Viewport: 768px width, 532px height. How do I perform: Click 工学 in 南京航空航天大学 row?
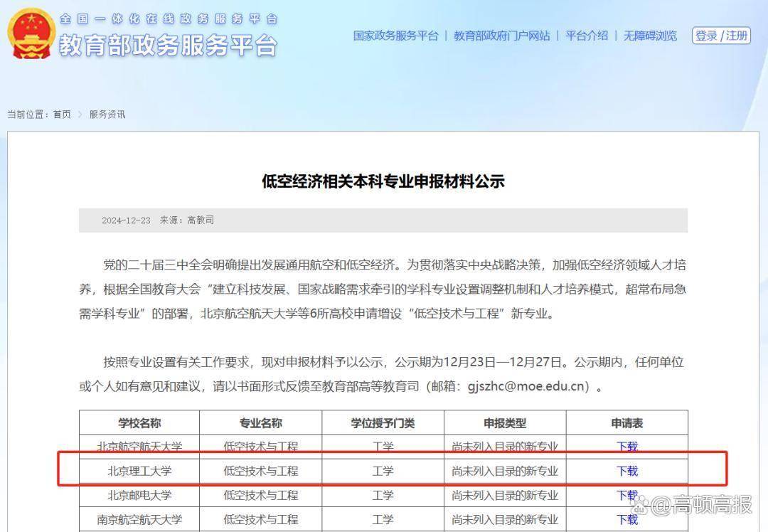click(383, 519)
